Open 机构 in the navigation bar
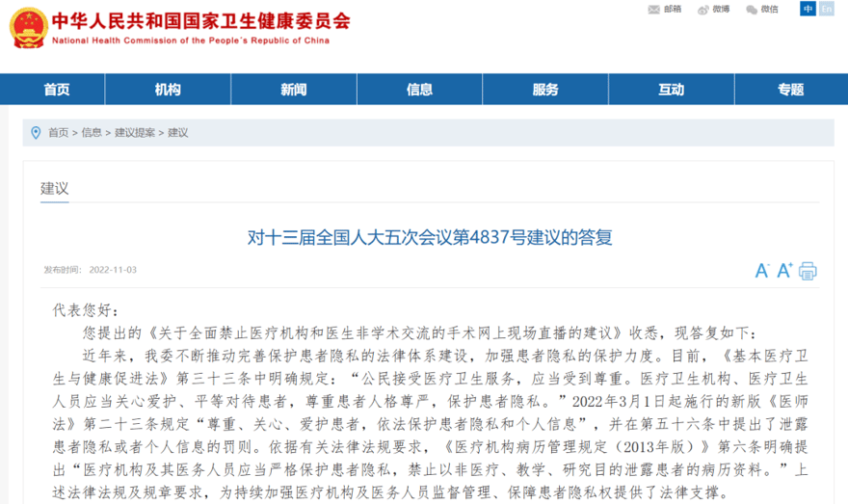 coord(168,90)
